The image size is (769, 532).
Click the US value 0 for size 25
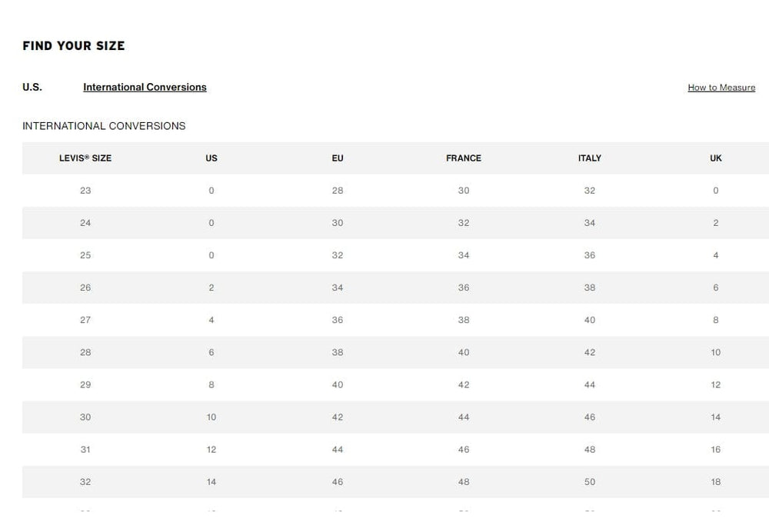click(x=211, y=254)
